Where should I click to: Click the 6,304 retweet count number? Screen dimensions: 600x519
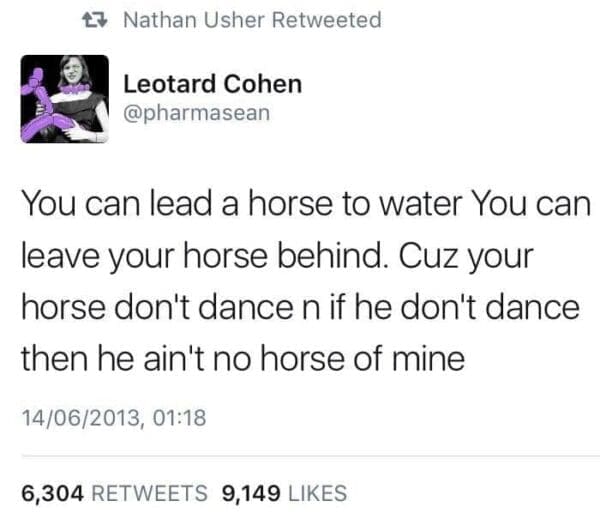(53, 492)
